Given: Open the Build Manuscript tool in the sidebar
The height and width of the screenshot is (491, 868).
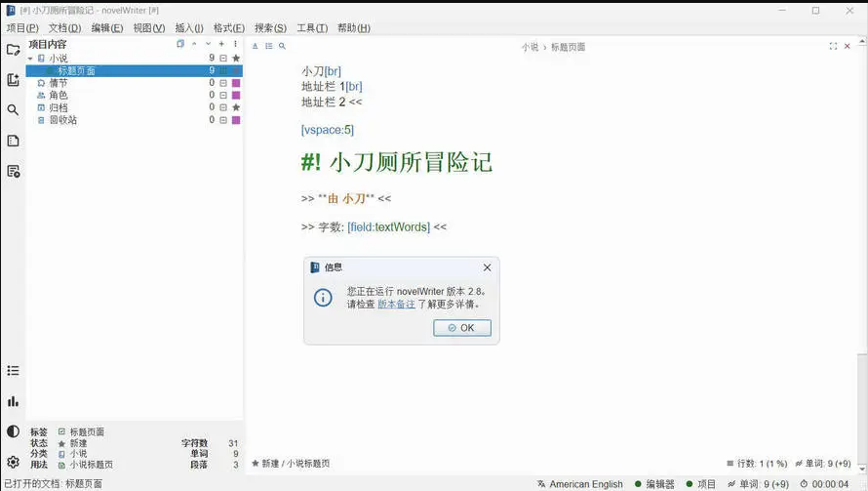Looking at the screenshot, I should tap(13, 171).
